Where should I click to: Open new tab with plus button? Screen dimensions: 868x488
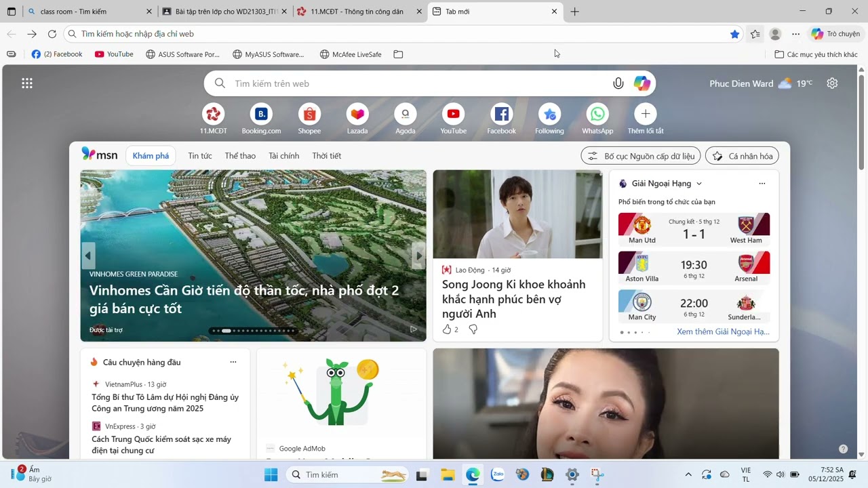point(574,12)
